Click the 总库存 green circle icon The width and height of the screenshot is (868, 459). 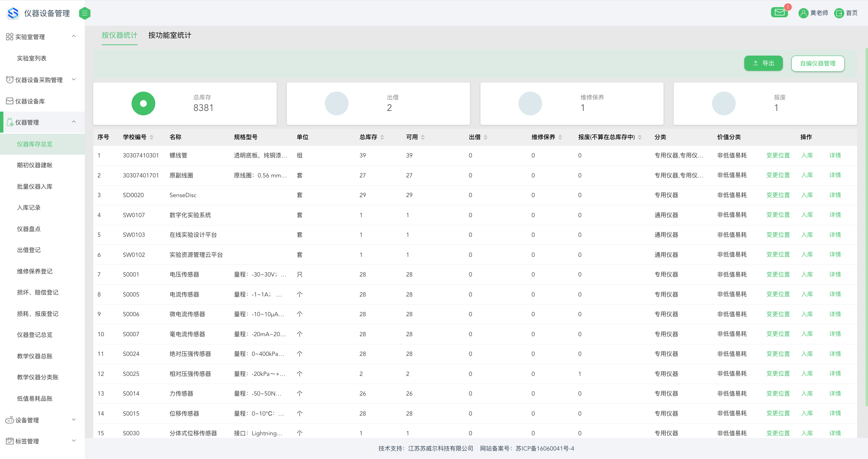(x=143, y=103)
